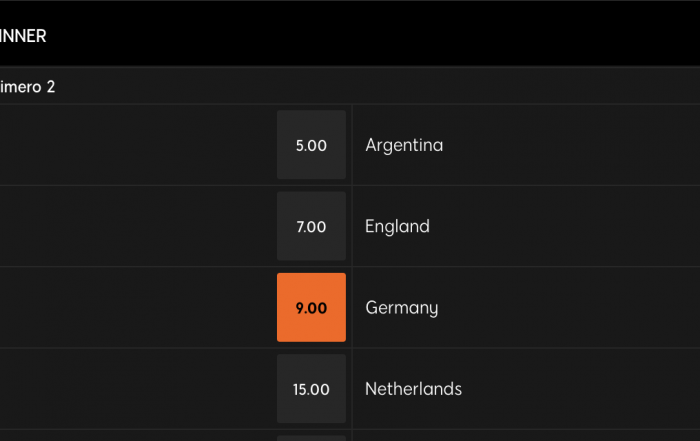700x441 pixels.
Task: Pick the 7.00 odds box for England
Action: [311, 226]
